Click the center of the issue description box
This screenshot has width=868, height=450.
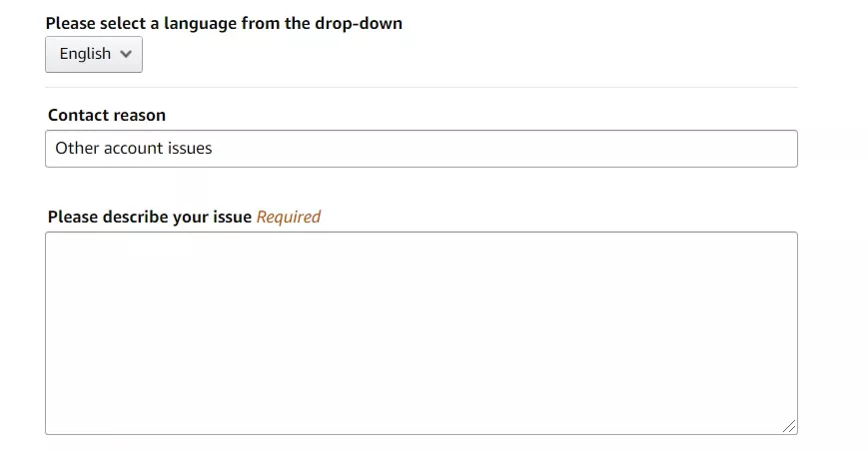click(x=421, y=333)
